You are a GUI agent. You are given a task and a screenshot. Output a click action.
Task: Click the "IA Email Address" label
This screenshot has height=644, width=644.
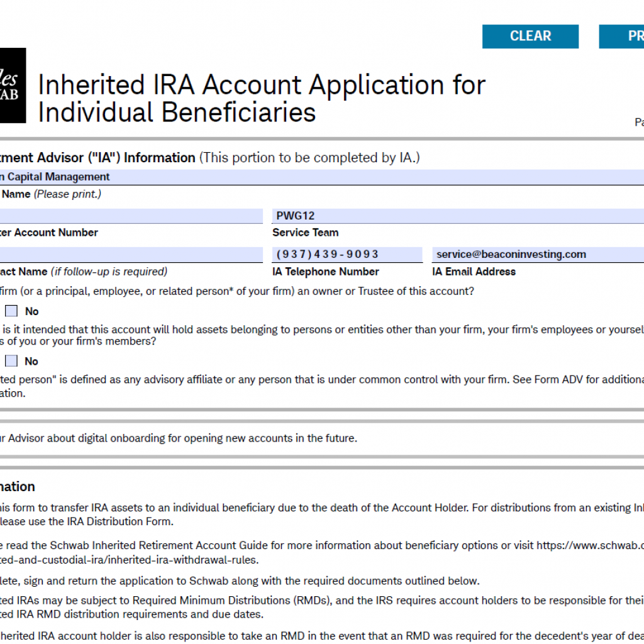[474, 272]
